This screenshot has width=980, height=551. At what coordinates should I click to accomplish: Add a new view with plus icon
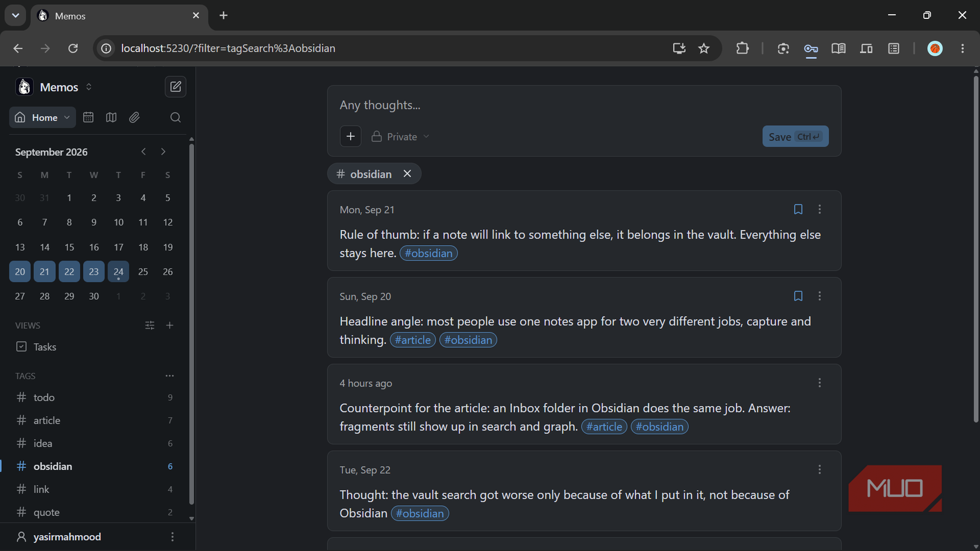tap(170, 325)
